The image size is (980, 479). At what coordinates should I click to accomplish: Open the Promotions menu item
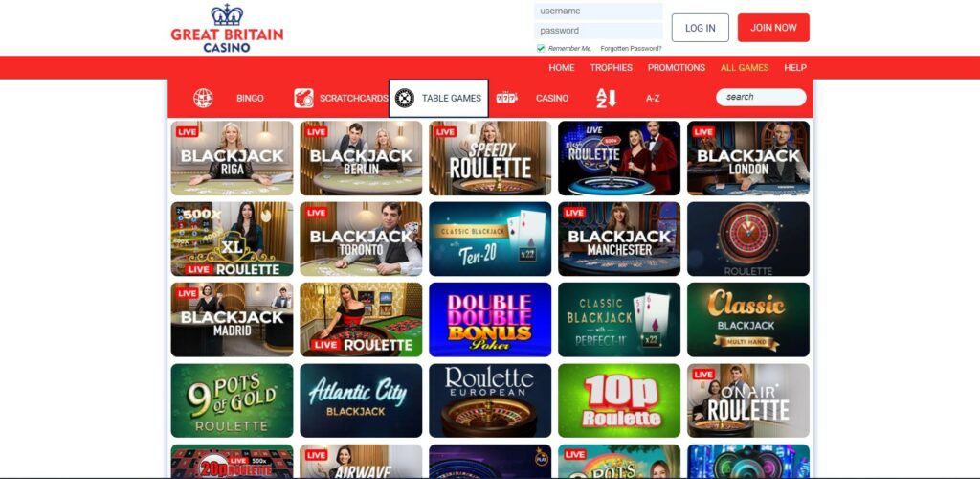[x=677, y=67]
